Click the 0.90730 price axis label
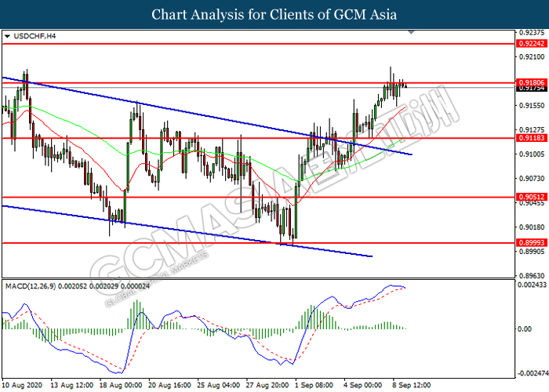The image size is (549, 392). tap(532, 179)
